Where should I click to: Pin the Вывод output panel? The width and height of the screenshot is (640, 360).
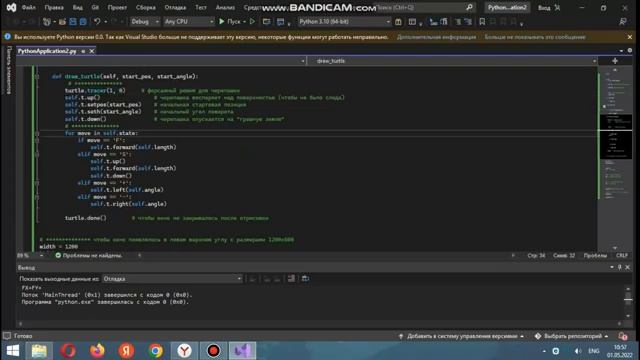click(x=620, y=267)
